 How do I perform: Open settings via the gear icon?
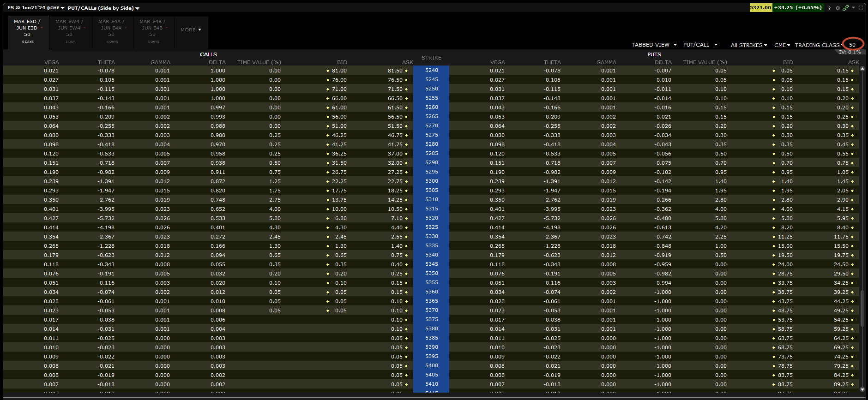tap(838, 8)
